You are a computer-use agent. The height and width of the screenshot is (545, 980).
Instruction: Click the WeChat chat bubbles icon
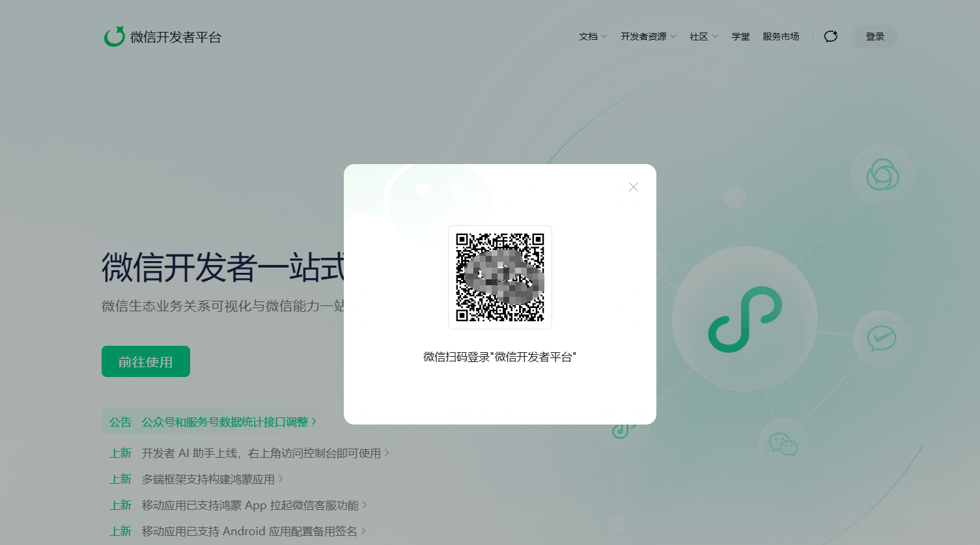point(783,445)
